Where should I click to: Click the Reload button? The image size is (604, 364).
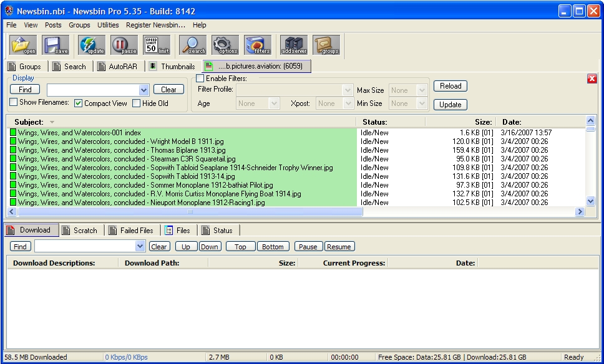451,86
